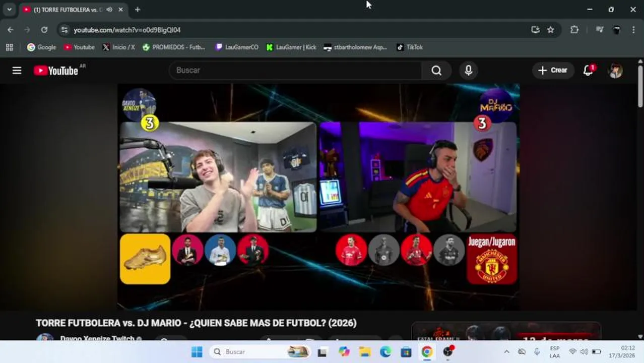Open the LauGamer | Kick bookmark

[291, 47]
